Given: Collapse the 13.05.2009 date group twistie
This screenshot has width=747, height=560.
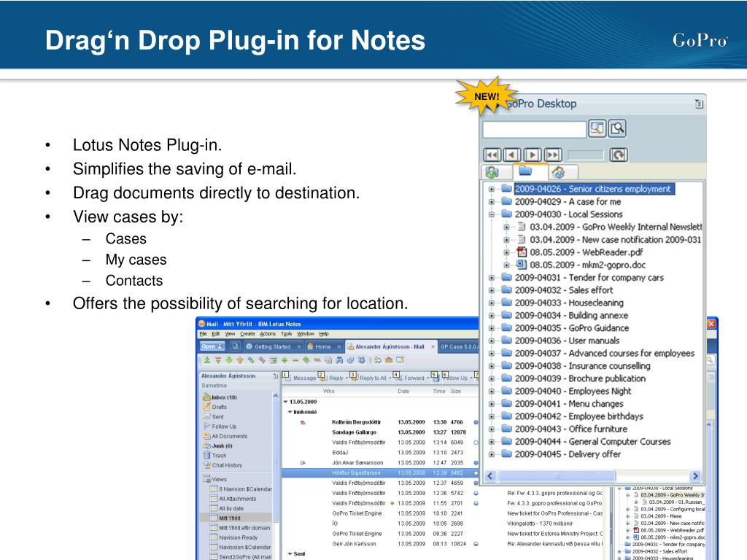Looking at the screenshot, I should 285,402.
